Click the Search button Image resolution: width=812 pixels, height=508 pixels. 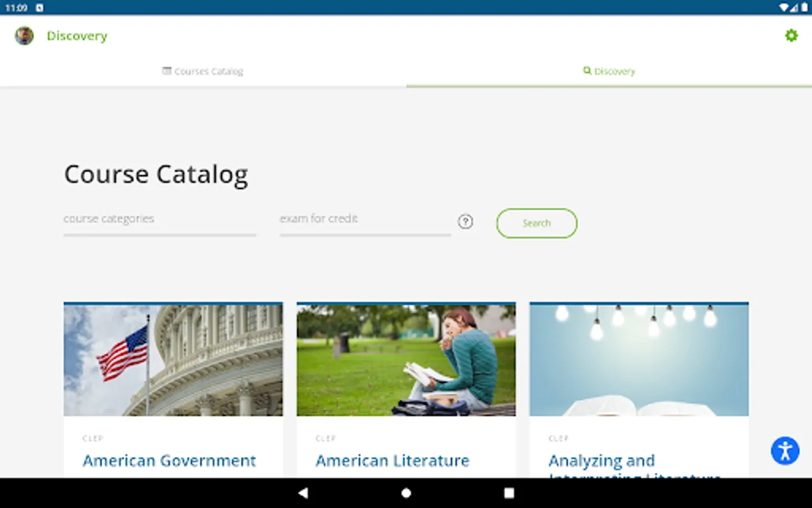click(537, 223)
